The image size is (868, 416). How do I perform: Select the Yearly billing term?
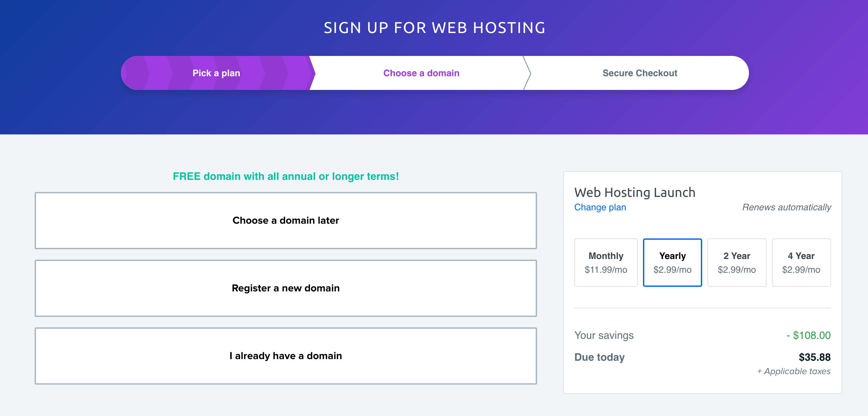(672, 262)
